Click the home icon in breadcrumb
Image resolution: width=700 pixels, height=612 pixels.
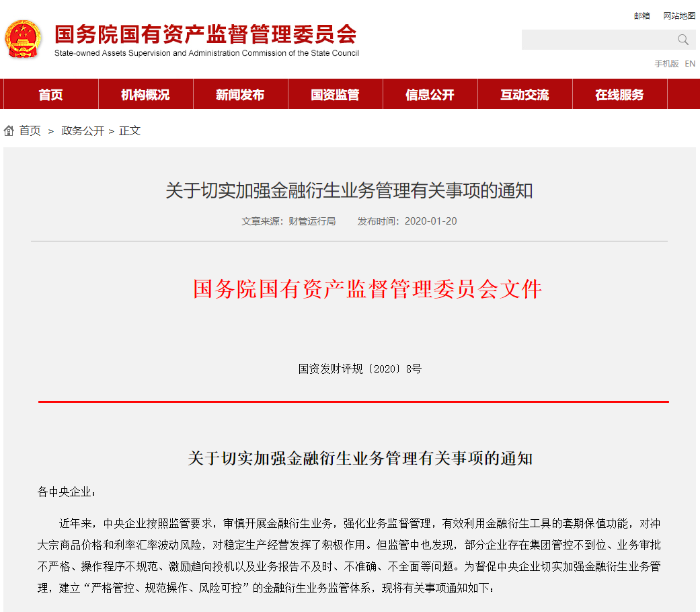tap(9, 131)
